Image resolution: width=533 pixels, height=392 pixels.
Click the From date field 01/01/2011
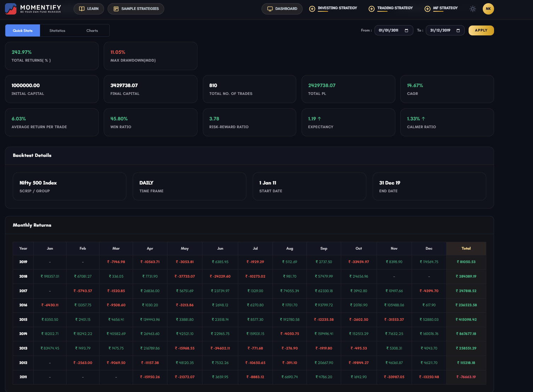(394, 30)
